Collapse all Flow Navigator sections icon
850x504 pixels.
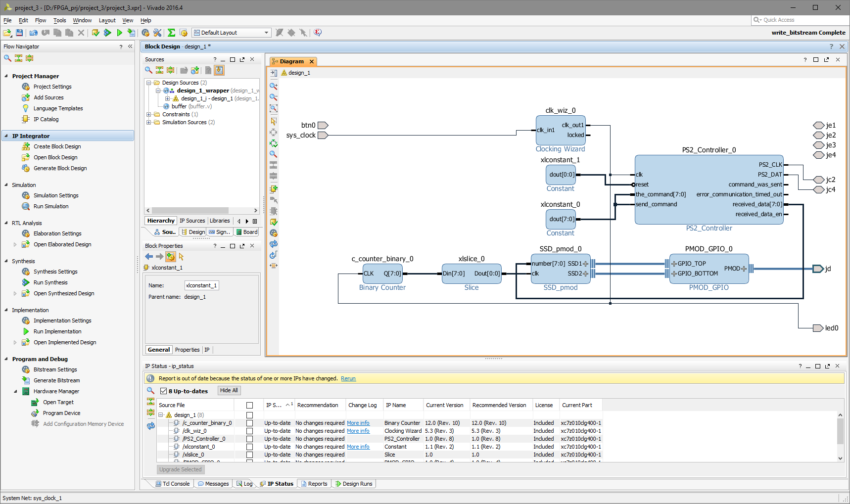point(18,58)
